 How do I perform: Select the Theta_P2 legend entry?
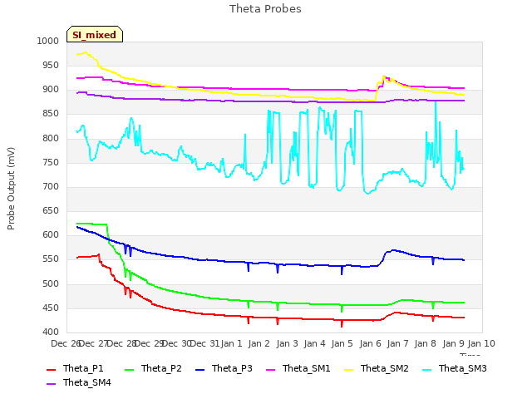[153, 368]
